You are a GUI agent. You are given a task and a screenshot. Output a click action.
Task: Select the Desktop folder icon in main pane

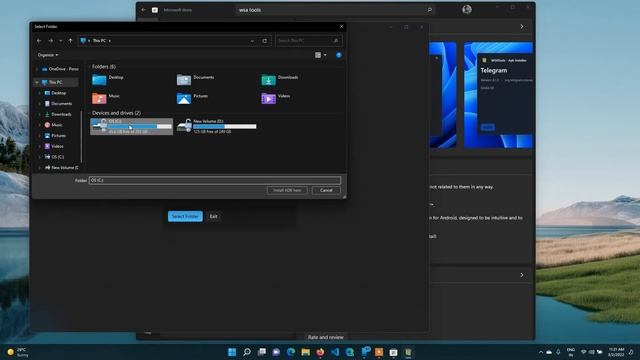tap(99, 80)
